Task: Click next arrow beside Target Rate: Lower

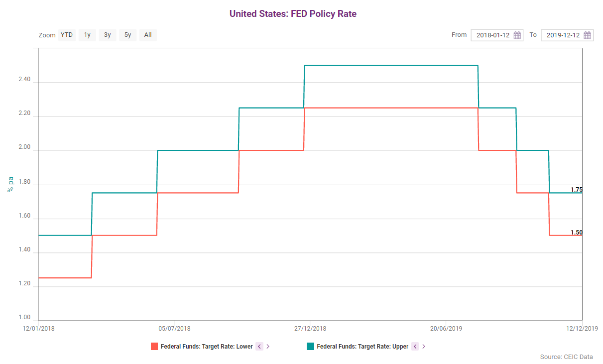Action: (x=268, y=347)
